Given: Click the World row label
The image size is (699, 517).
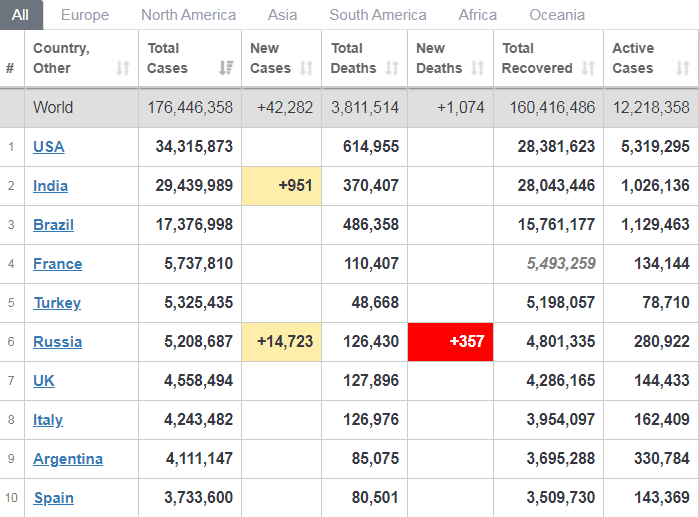Looking at the screenshot, I should [x=53, y=108].
